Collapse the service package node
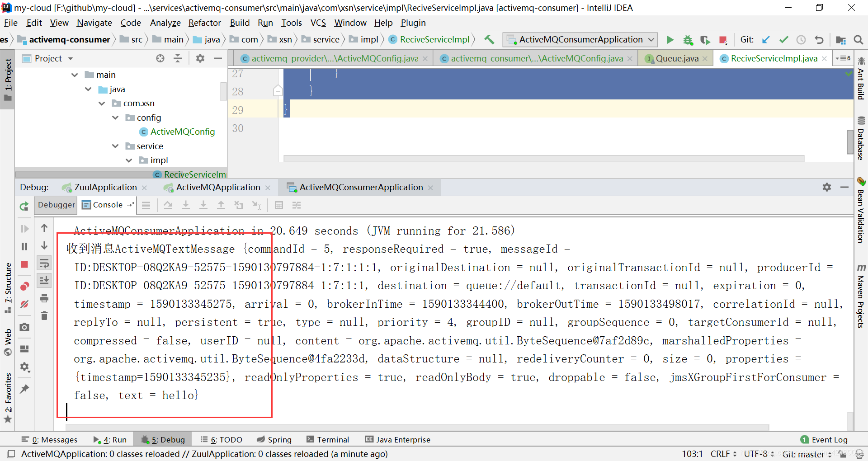 click(115, 146)
